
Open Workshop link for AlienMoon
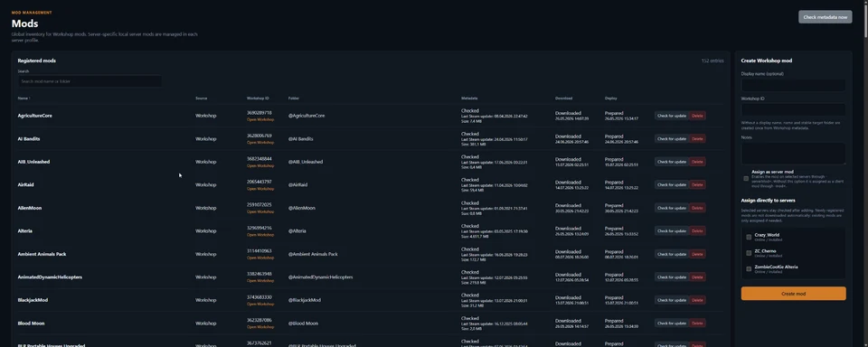[x=260, y=211]
